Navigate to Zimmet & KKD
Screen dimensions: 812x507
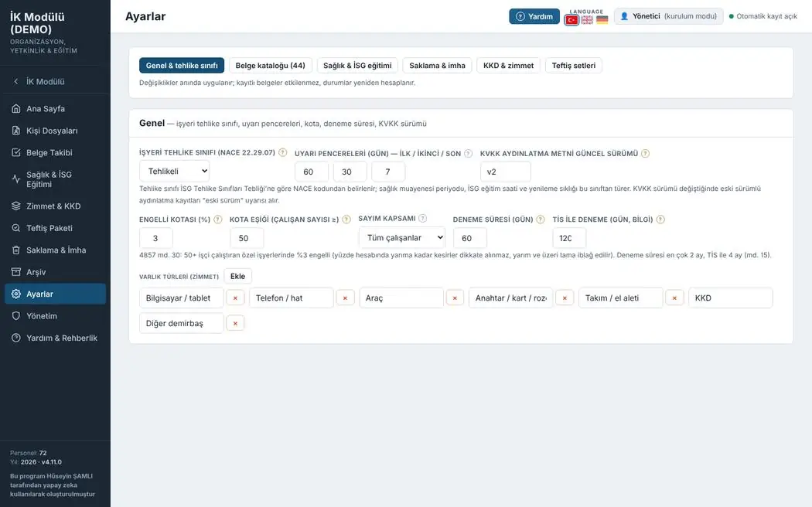[x=55, y=206]
